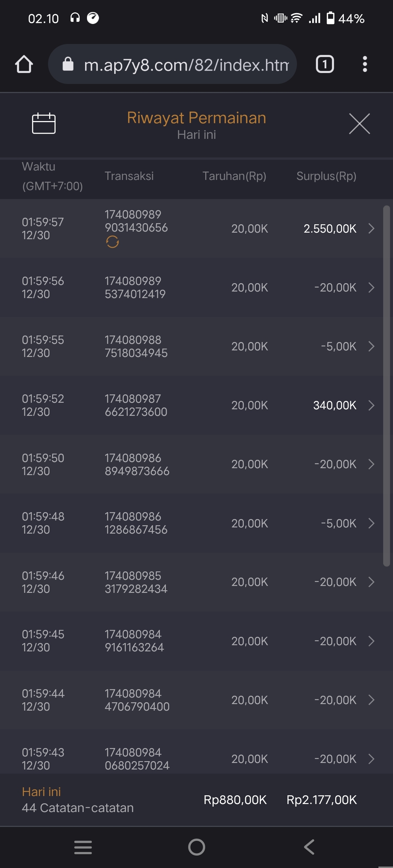Tap the Hari ini summary label at bottom
The image size is (393, 868).
click(x=41, y=792)
